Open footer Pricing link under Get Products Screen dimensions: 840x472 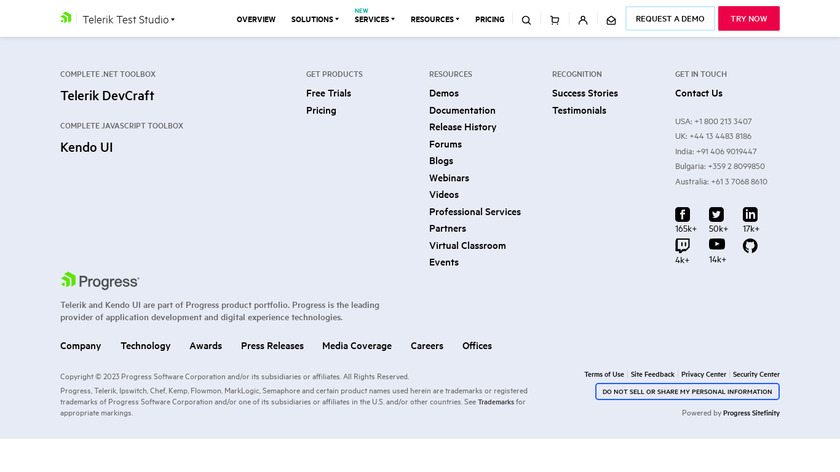click(321, 110)
